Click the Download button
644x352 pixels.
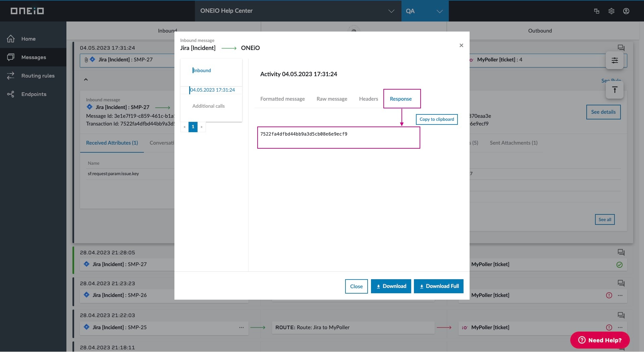(x=391, y=286)
